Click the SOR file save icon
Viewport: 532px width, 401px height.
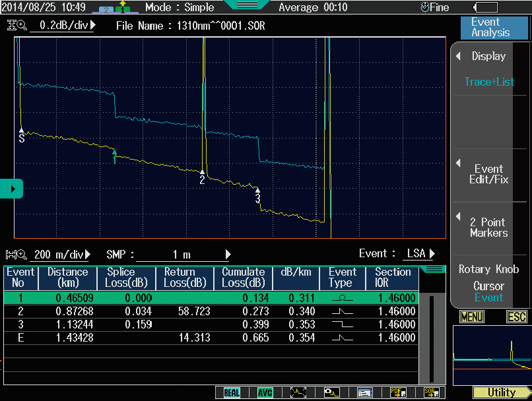[x=431, y=392]
